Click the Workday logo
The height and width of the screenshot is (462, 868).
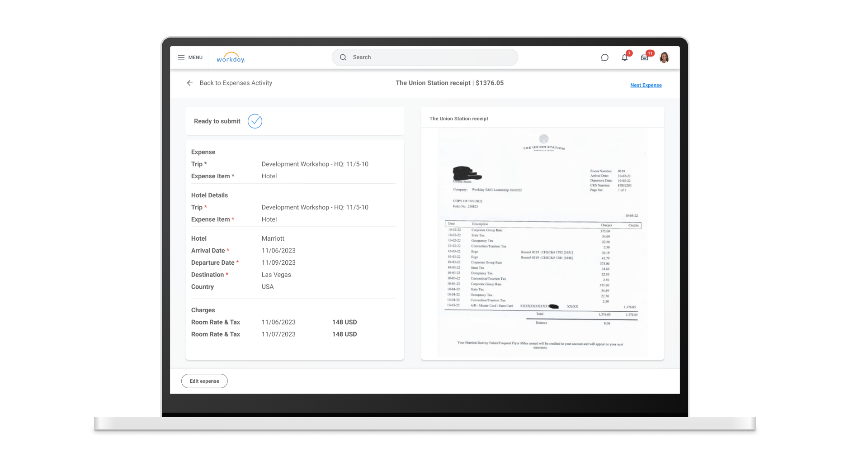coord(231,58)
